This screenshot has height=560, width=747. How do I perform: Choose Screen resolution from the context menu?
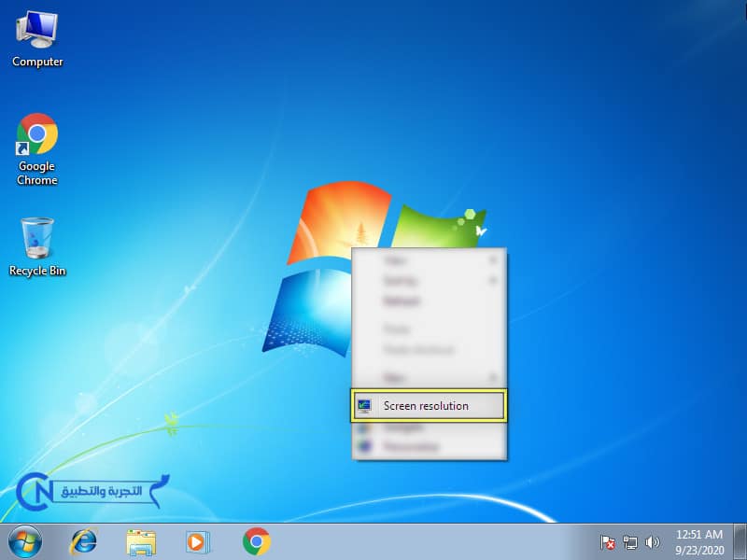click(429, 406)
